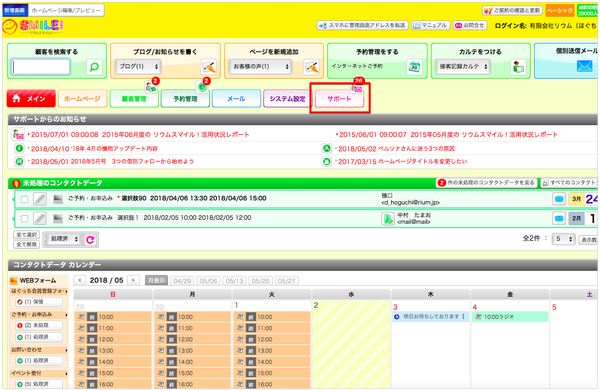Click the WEBフォーム icon in calendar sidebar
Viewport: 600px width, 391px height.
pos(14,280)
